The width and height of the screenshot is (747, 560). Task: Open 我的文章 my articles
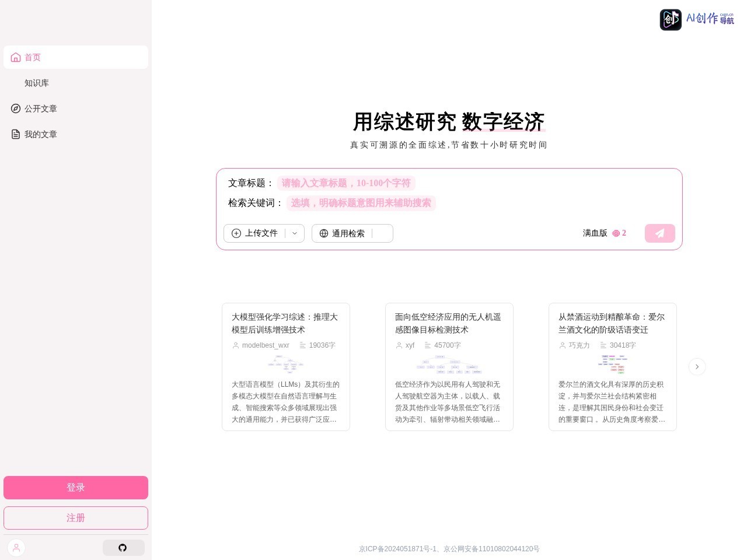(75, 134)
